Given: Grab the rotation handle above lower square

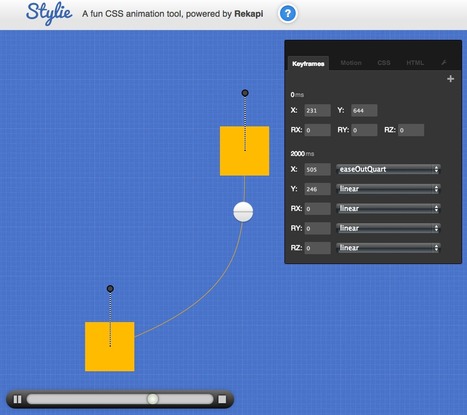Looking at the screenshot, I should pyautogui.click(x=110, y=288).
